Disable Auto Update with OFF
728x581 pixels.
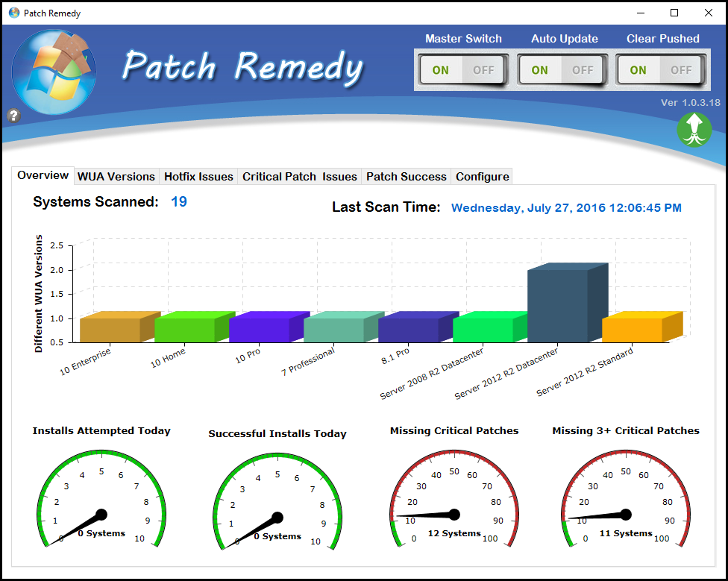click(x=582, y=70)
